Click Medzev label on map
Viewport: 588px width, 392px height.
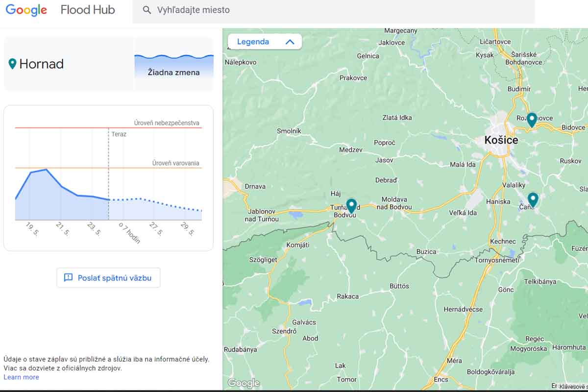click(x=351, y=150)
